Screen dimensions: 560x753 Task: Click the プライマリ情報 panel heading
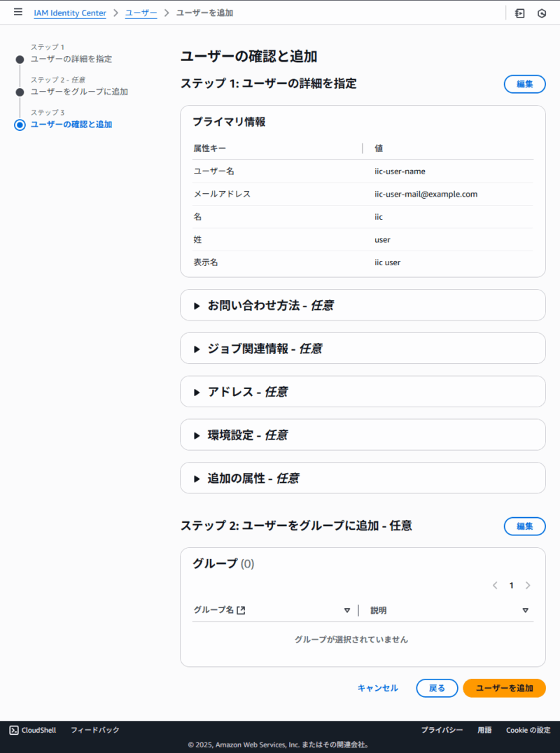tap(229, 122)
